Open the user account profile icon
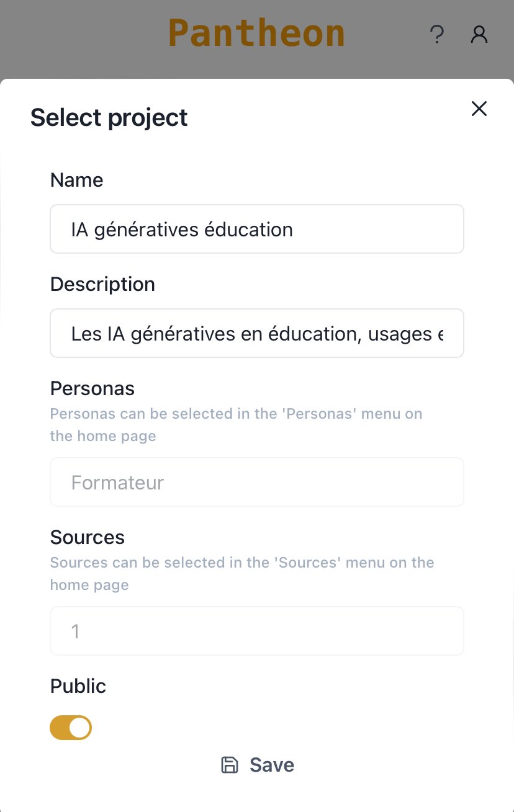Screen dimensions: 514x812 pos(479,34)
